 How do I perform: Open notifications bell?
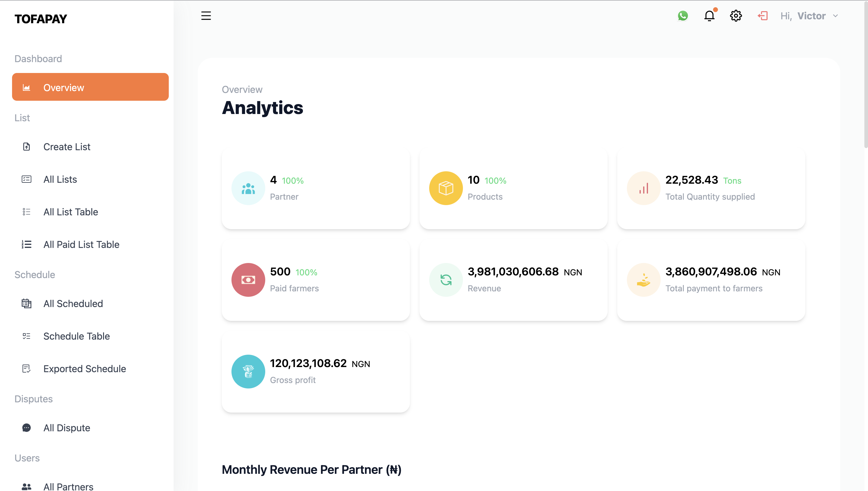point(709,16)
